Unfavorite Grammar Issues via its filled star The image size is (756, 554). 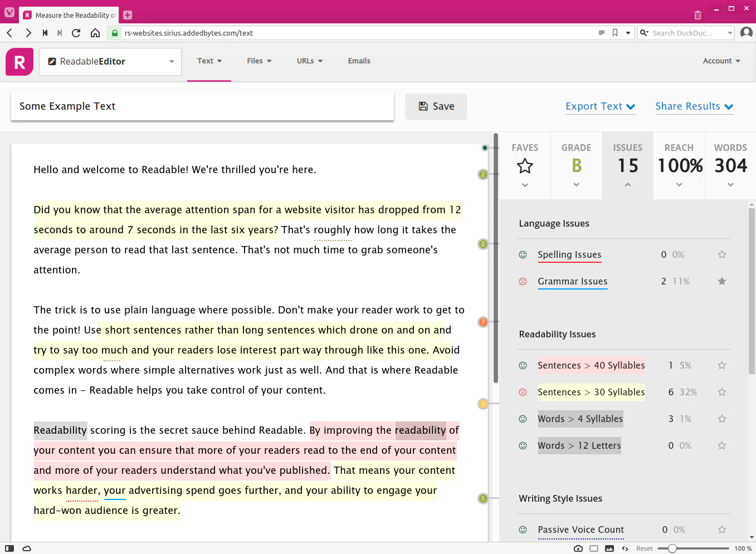pyautogui.click(x=721, y=281)
